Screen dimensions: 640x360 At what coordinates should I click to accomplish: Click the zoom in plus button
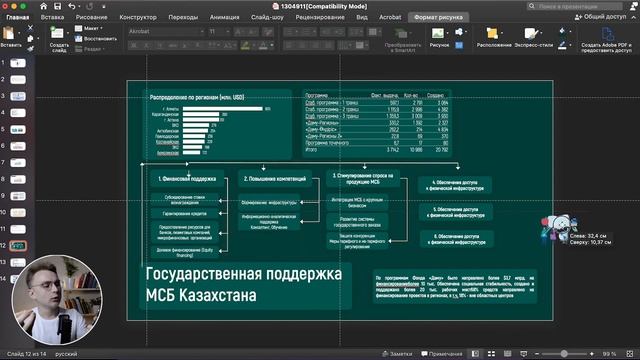coord(592,354)
